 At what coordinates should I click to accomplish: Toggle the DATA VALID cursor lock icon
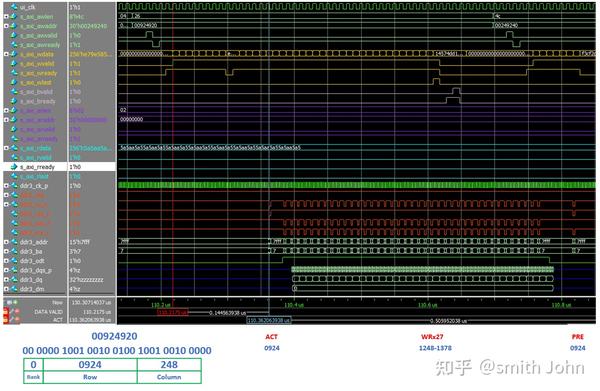point(6,312)
